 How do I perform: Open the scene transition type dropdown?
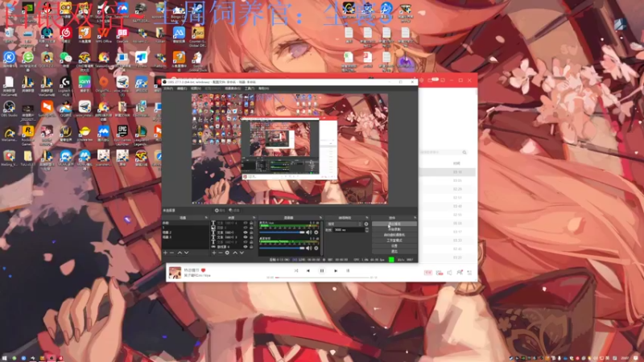click(345, 224)
